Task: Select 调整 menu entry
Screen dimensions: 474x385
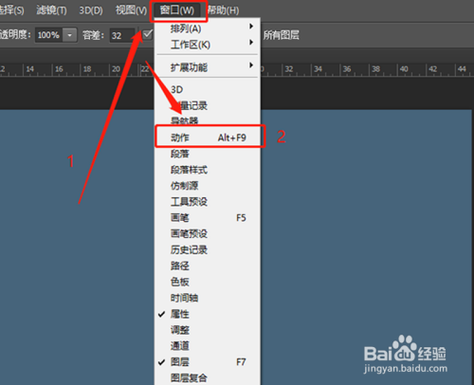Action: tap(207, 330)
